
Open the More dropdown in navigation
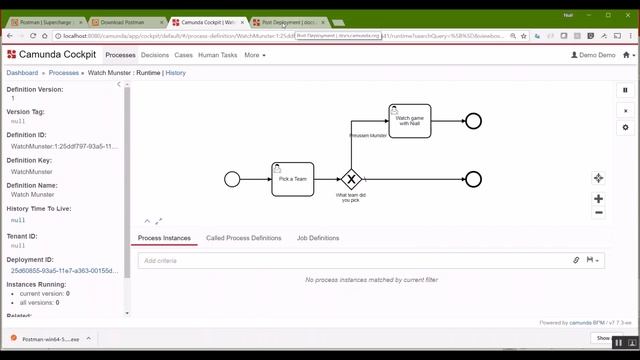255,55
